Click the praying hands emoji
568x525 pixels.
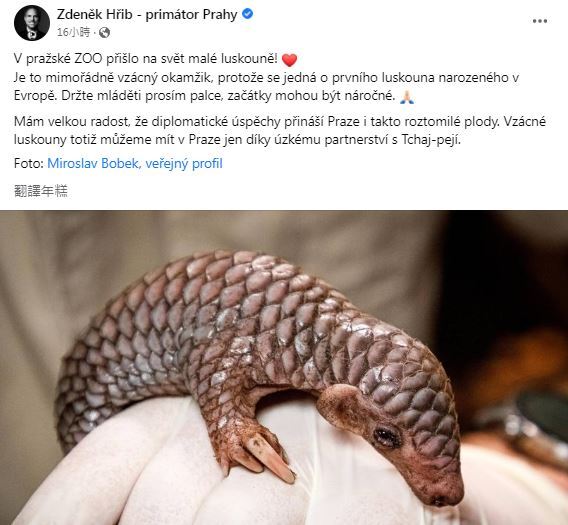pos(407,97)
